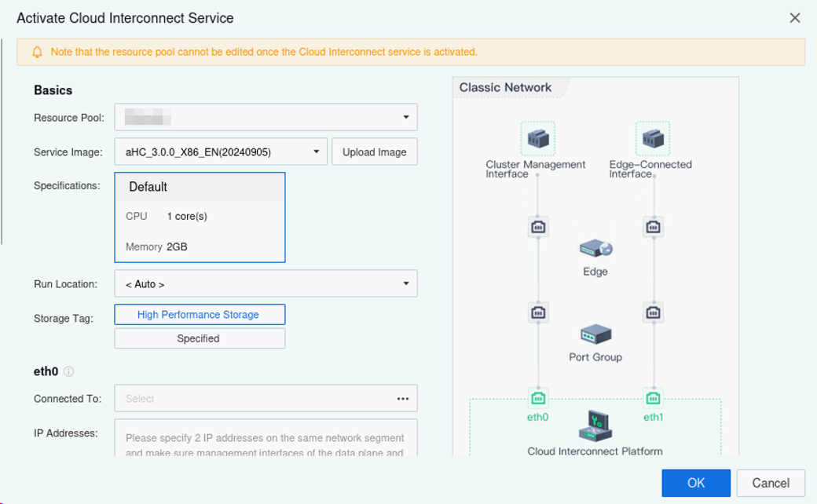Expand the Run Location dropdown
Screen dimensions: 817x504
[266, 283]
